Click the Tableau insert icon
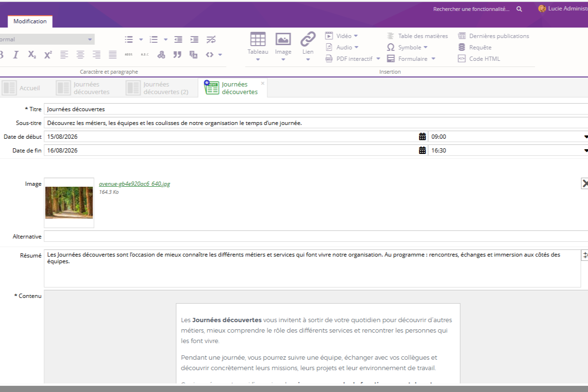This screenshot has width=588, height=392. click(258, 39)
